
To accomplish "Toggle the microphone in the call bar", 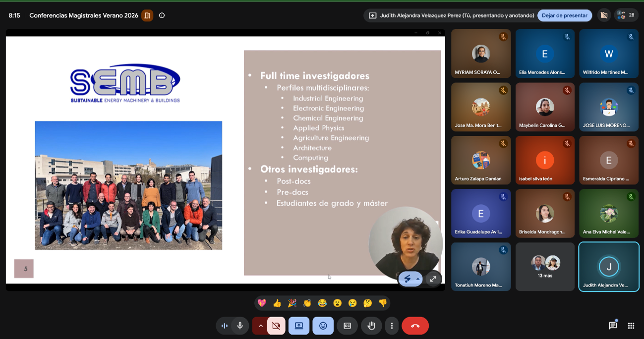I will (240, 326).
